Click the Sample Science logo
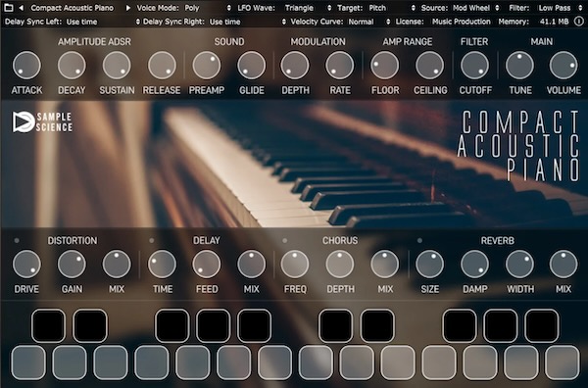 (42, 121)
